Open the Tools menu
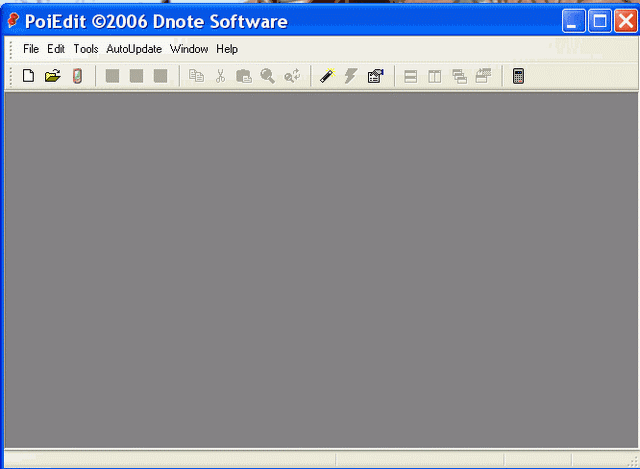640x469 pixels. tap(86, 49)
